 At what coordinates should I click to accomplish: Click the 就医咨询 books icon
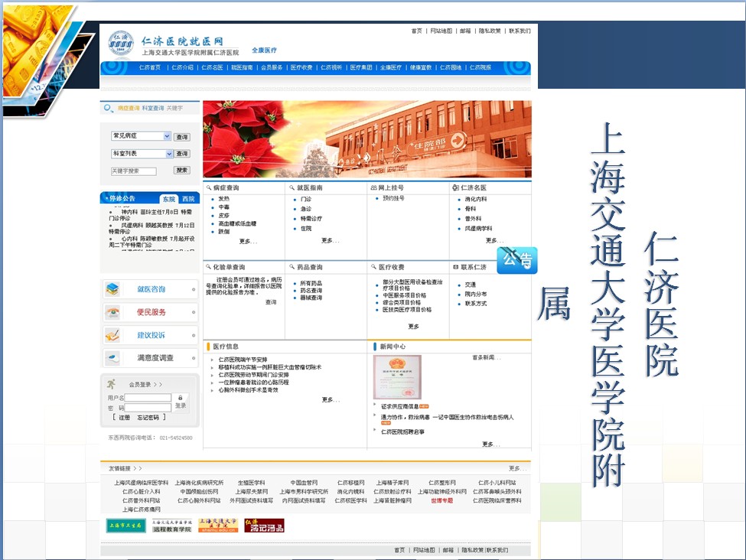click(x=112, y=289)
